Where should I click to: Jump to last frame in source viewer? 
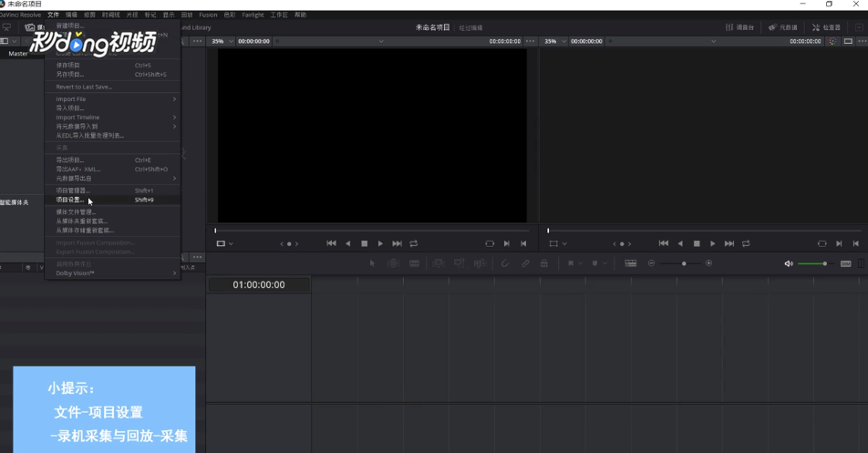[397, 243]
